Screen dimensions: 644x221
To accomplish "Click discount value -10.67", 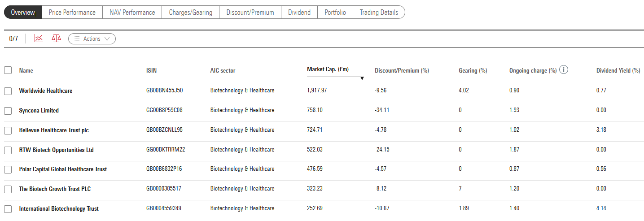I will (382, 208).
